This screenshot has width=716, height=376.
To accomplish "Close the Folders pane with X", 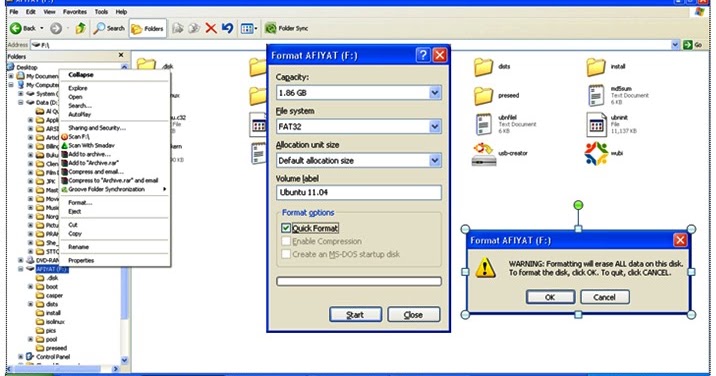I will click(x=121, y=55).
